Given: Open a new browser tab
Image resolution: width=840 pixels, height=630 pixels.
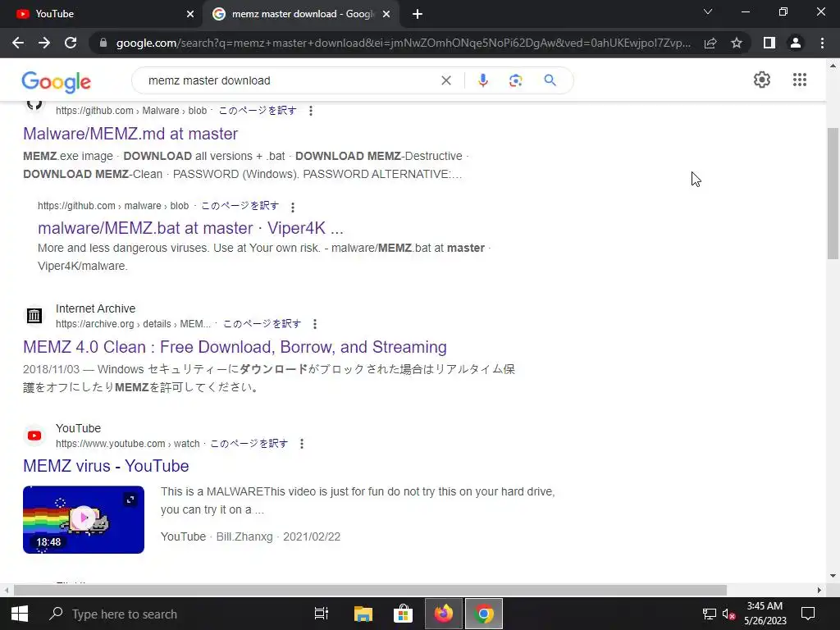Looking at the screenshot, I should [x=418, y=15].
